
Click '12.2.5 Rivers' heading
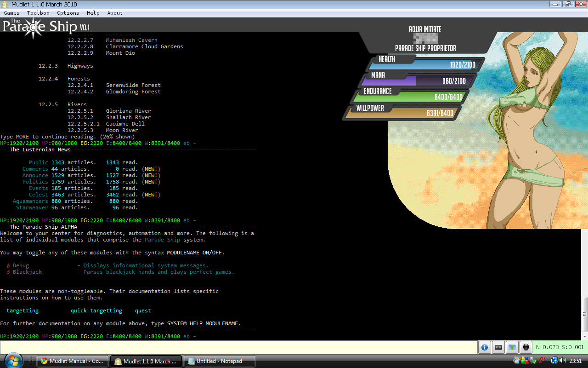[x=62, y=104]
